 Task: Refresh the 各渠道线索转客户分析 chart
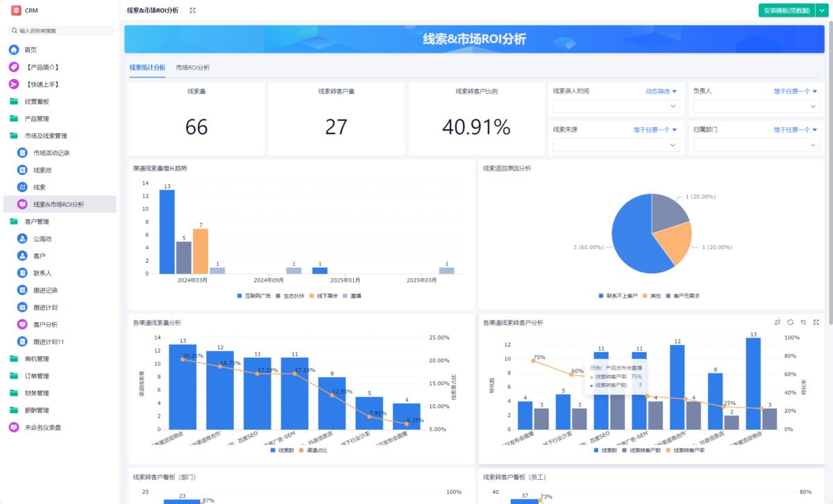pos(790,322)
